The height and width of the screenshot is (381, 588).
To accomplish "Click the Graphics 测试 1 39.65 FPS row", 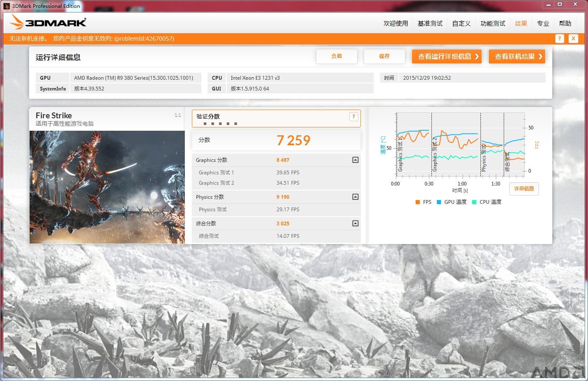I will 276,173.
